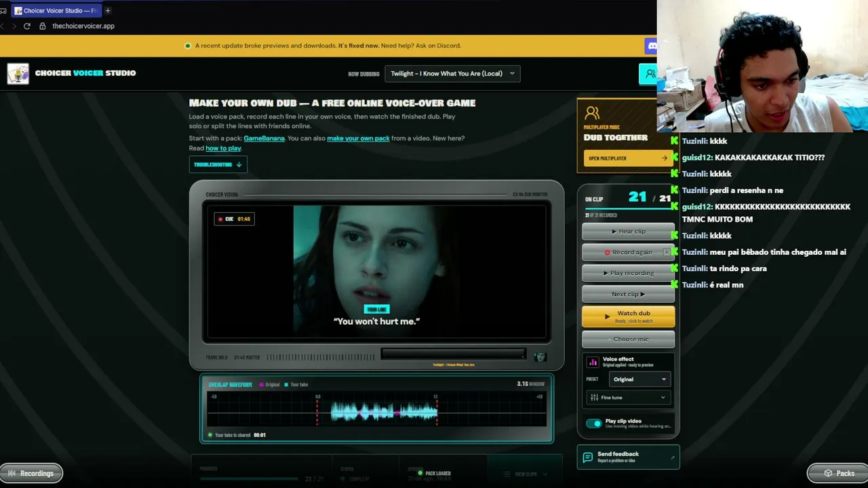Screen dimensions: 868x488
Task: Click the 'Your take' waveform legend label
Action: [x=299, y=385]
